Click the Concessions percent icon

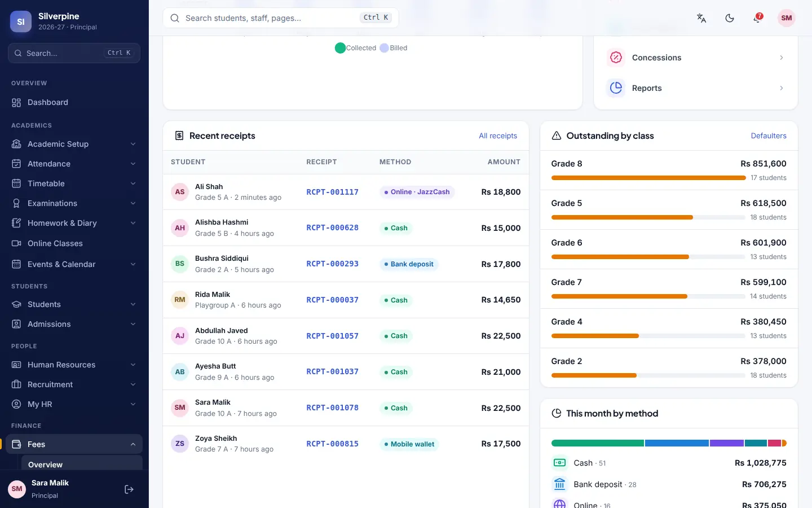pyautogui.click(x=616, y=58)
